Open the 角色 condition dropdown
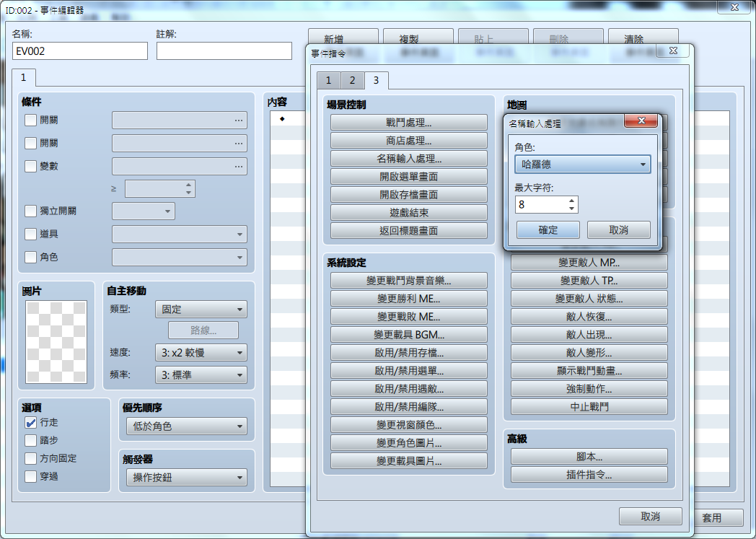This screenshot has height=539, width=756. click(x=180, y=258)
